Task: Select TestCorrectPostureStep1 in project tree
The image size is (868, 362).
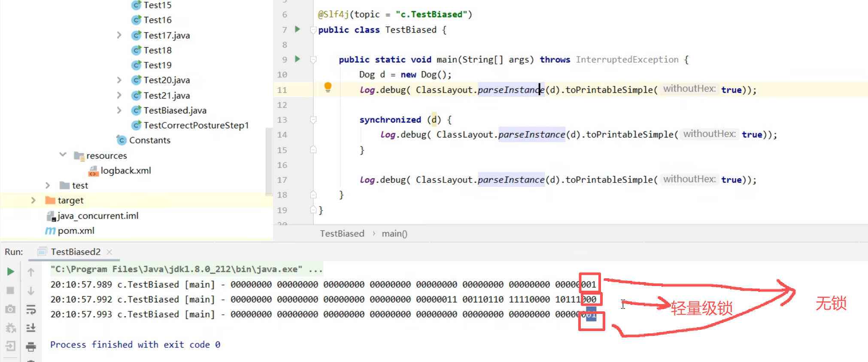Action: [196, 125]
